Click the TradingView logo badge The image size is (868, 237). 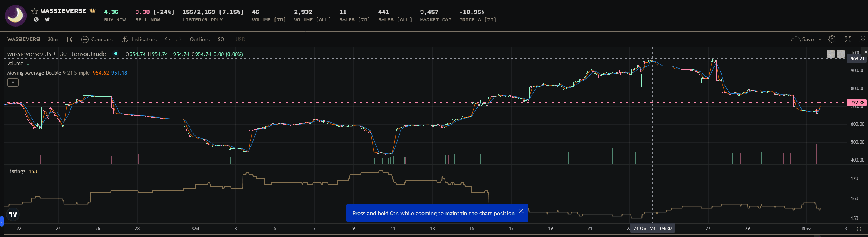point(13,215)
